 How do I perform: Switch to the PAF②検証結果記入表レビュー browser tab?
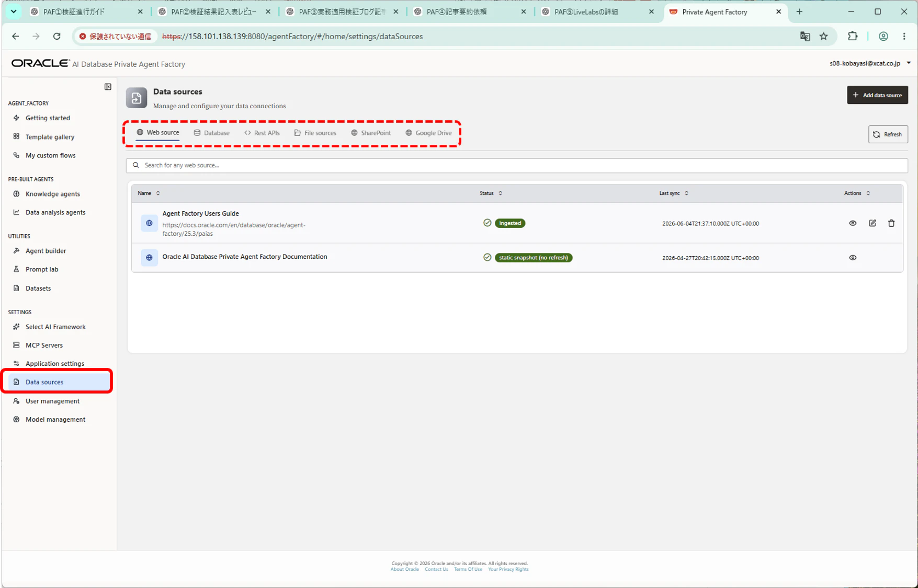tap(214, 11)
